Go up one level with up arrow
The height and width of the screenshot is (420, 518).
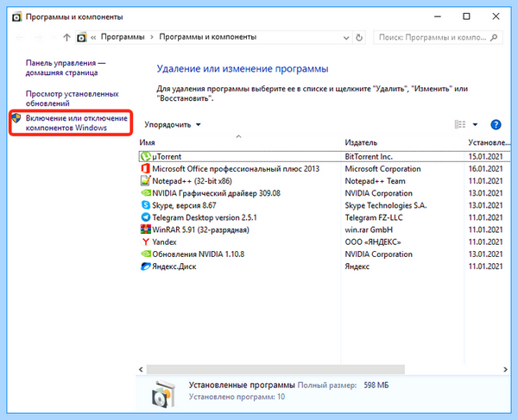(66, 37)
